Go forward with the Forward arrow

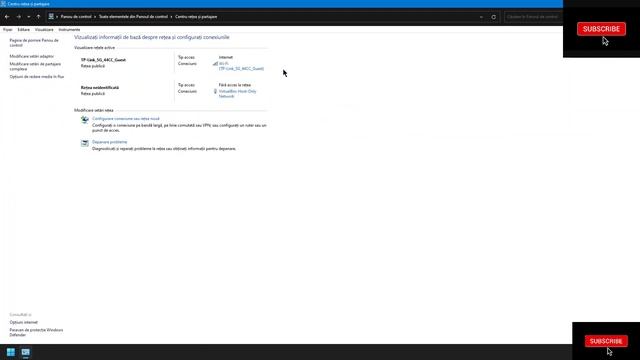(x=18, y=17)
